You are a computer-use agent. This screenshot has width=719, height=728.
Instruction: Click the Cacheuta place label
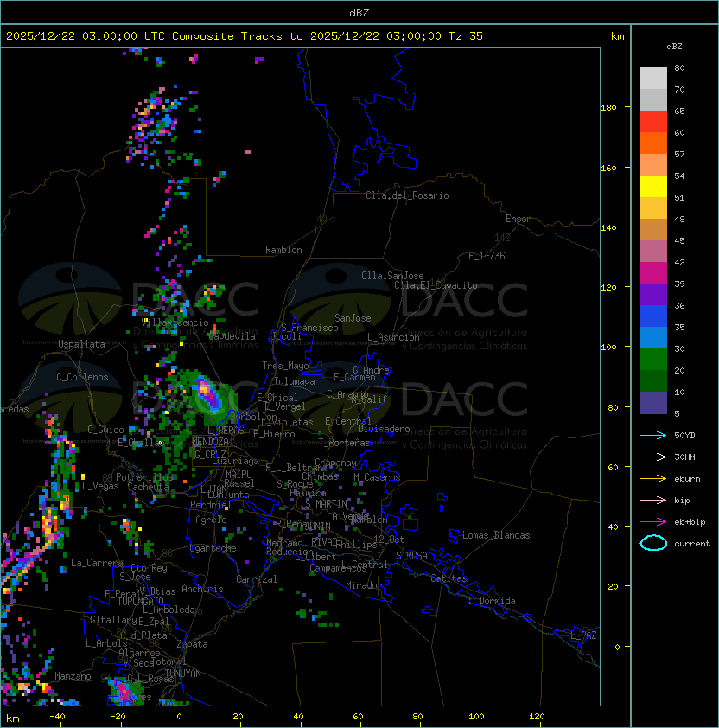[148, 487]
